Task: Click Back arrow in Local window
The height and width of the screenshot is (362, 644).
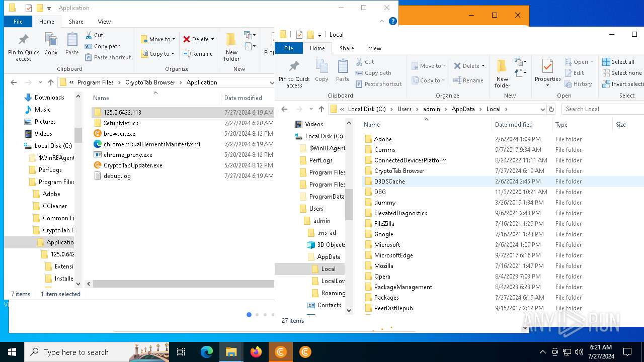Action: click(284, 109)
